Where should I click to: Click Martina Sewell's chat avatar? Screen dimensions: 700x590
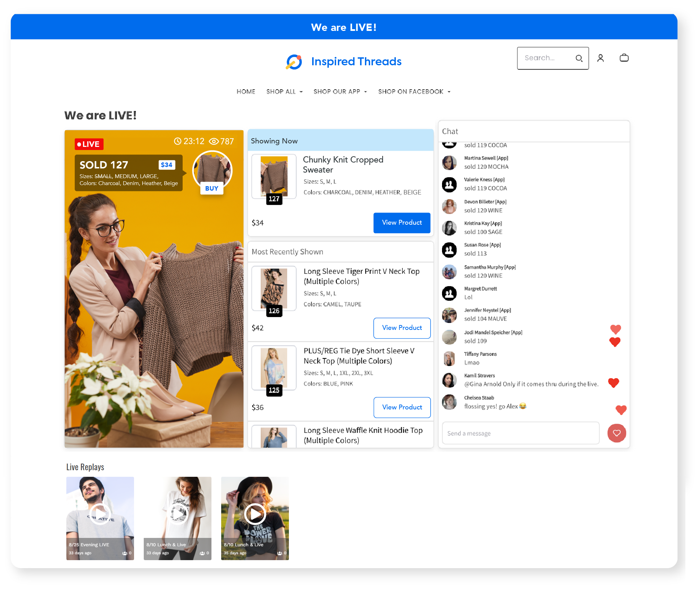pyautogui.click(x=449, y=163)
